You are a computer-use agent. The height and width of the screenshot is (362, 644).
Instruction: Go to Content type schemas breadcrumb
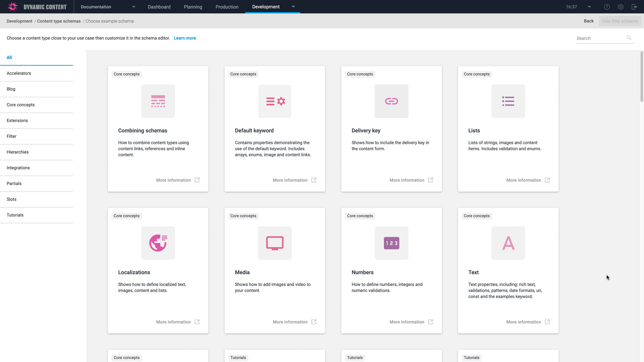click(x=59, y=21)
